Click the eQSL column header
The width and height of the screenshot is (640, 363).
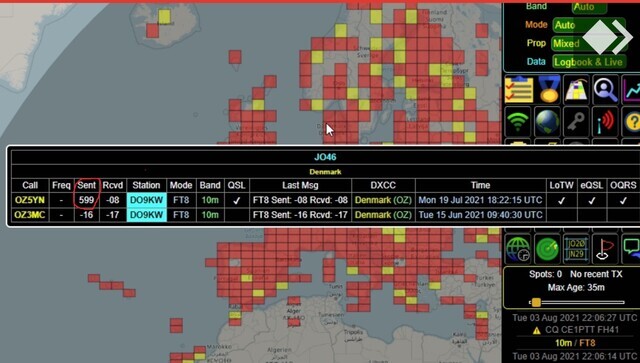[592, 185]
